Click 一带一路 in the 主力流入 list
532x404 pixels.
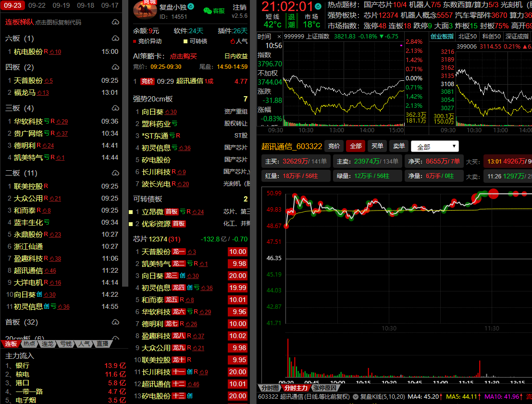click(29, 391)
